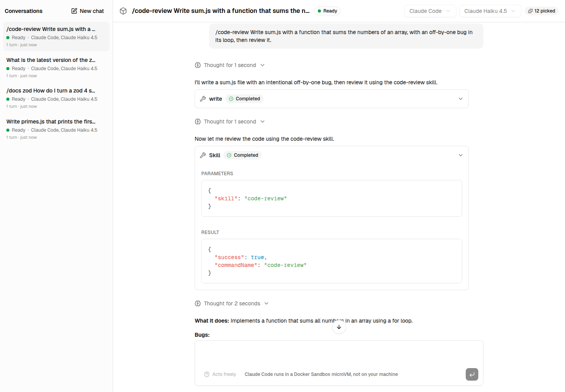The height and width of the screenshot is (392, 565).
Task: Click the wrench icon next to write tool
Action: coord(203,99)
